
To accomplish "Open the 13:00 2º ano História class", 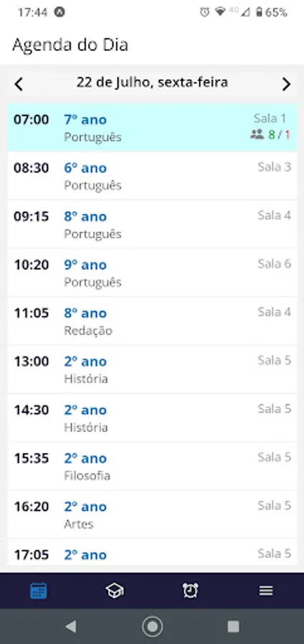I will pos(152,370).
